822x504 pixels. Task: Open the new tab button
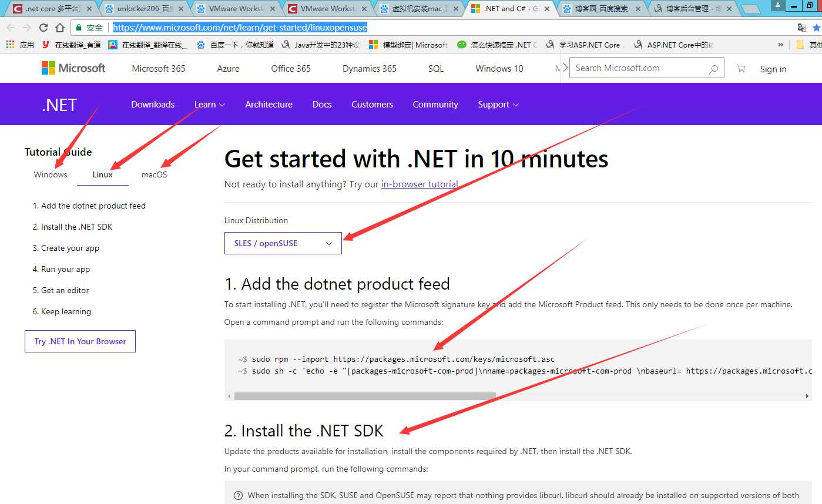(x=751, y=9)
